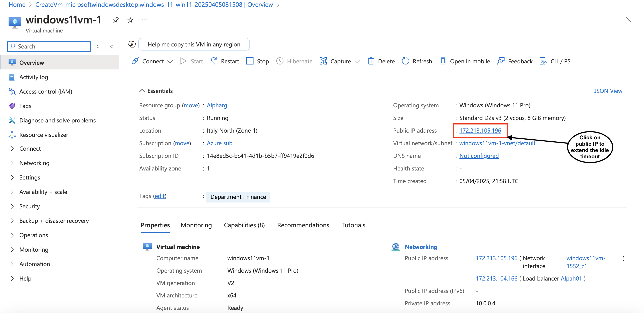
Task: Click the Copilot icon beside the suggestion
Action: point(132,44)
